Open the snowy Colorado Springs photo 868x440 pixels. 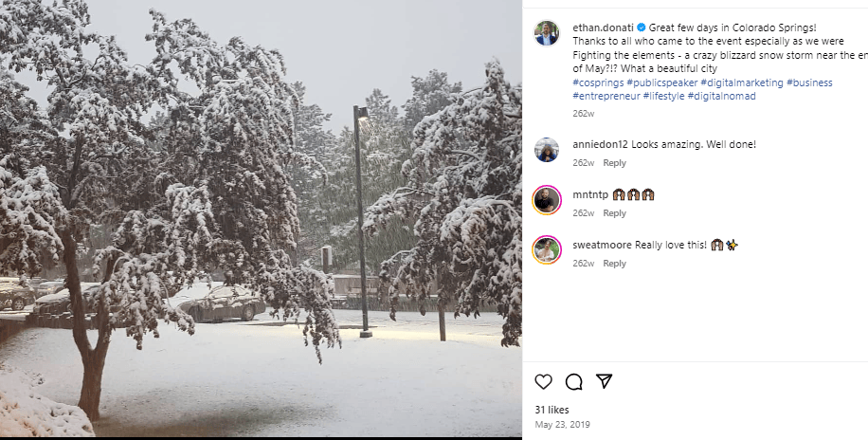(x=261, y=218)
